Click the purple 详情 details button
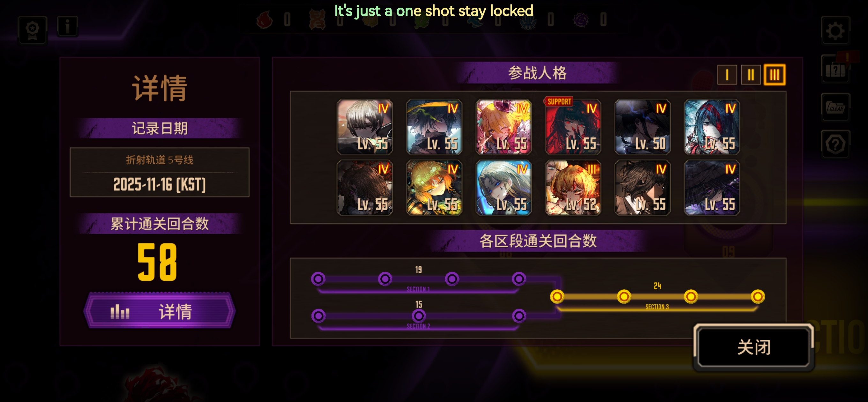Screen dimensions: 868x402 click(x=159, y=311)
